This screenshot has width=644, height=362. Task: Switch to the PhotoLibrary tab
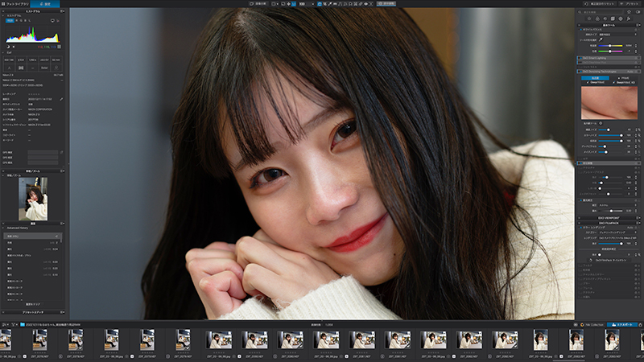point(14,4)
